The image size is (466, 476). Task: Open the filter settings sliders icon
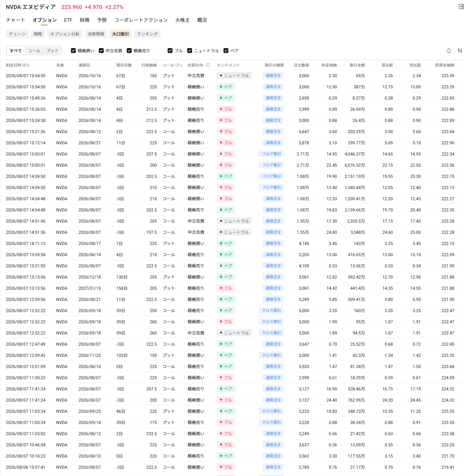point(460,51)
